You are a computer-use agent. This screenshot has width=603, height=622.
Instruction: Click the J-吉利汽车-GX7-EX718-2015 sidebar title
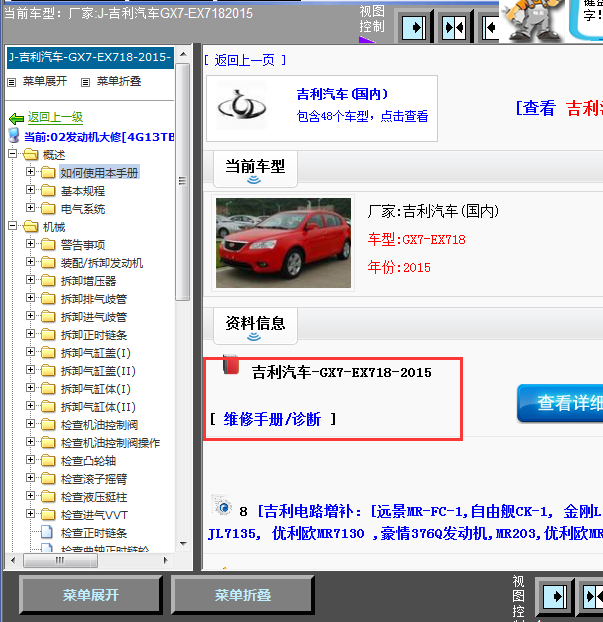coord(90,58)
